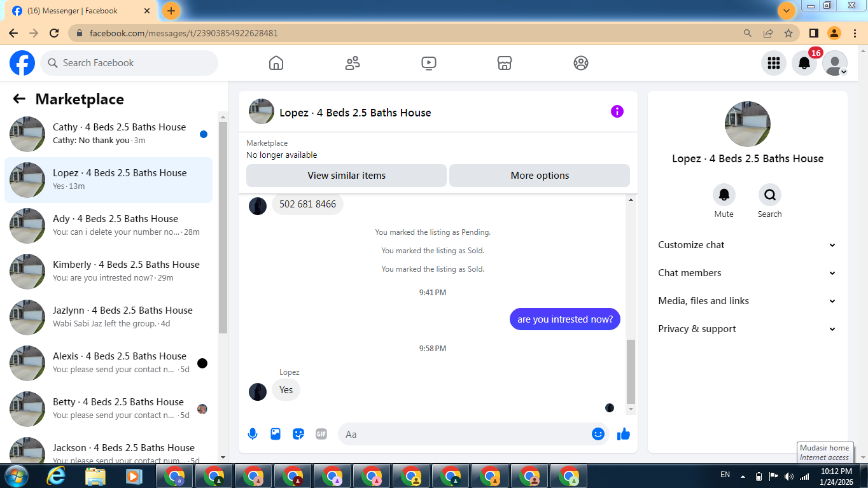Click Lopez's 'Yes' message bubble
The image size is (868, 488).
[286, 390]
